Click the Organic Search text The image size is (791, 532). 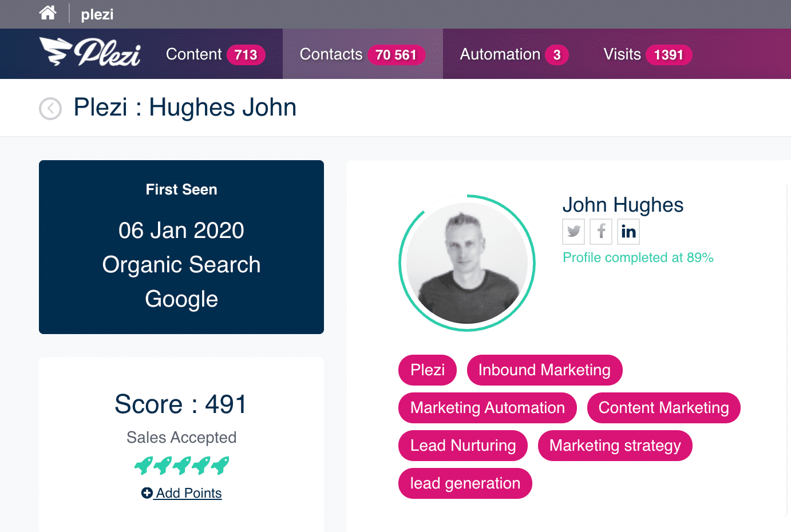coord(181,265)
